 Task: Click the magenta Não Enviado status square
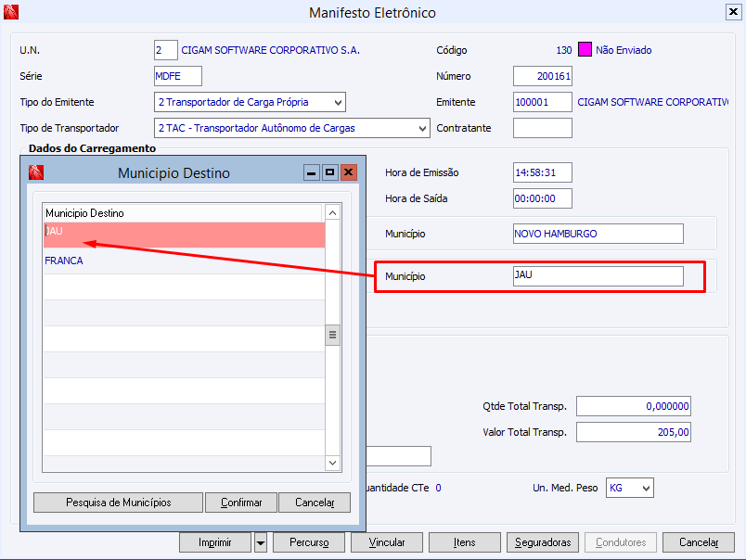(585, 49)
